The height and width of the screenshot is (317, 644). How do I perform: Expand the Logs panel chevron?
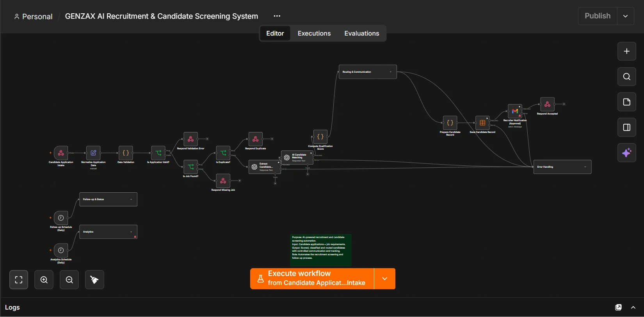click(633, 308)
